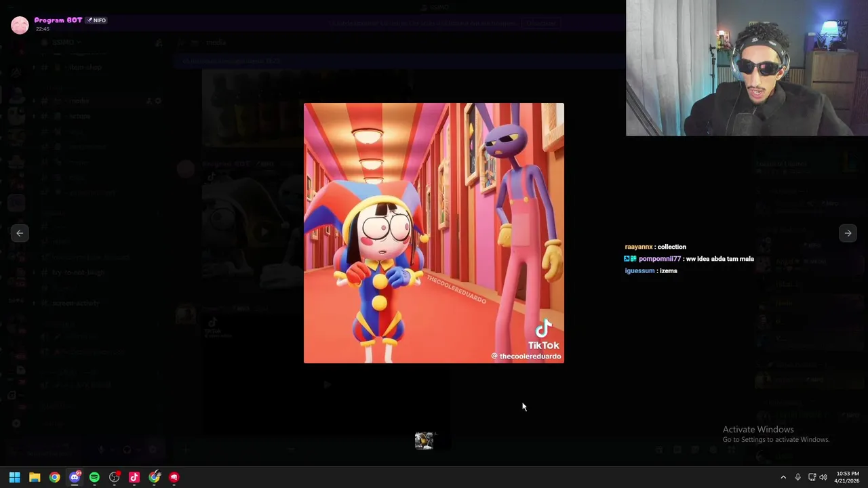Click the TikTok video in the viewer
This screenshot has width=868, height=488.
point(434,233)
